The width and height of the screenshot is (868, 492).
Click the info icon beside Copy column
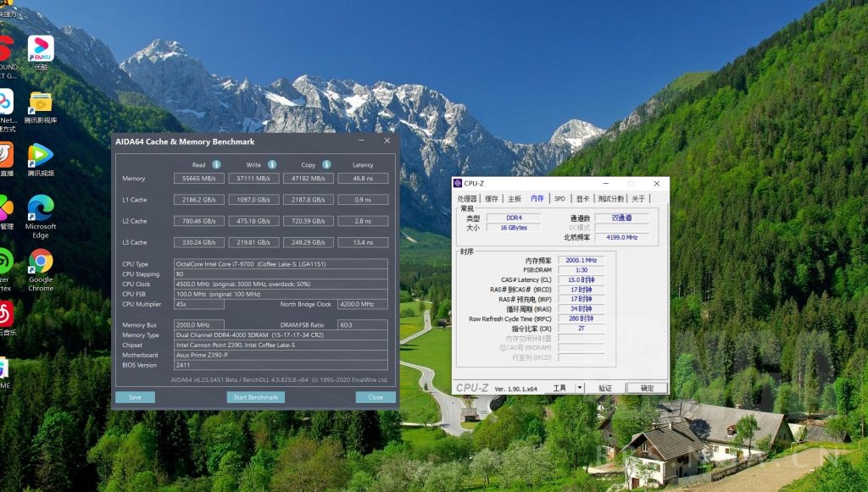[326, 164]
